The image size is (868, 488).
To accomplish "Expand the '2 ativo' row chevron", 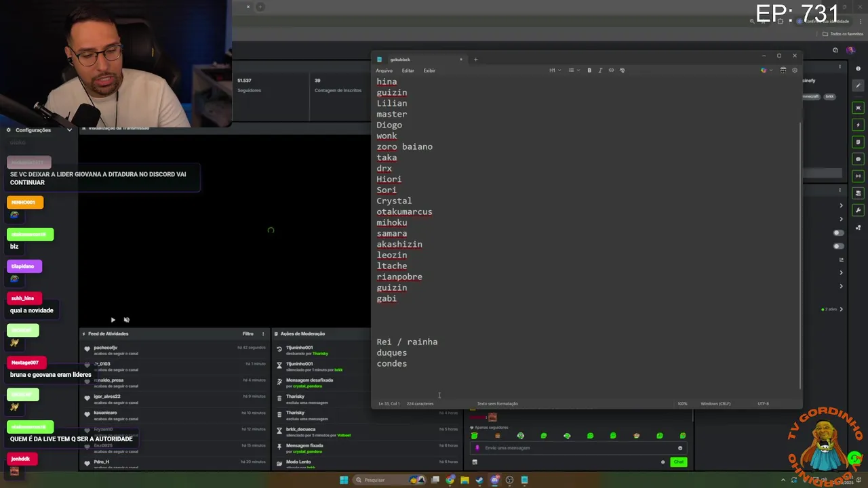I will [x=842, y=309].
